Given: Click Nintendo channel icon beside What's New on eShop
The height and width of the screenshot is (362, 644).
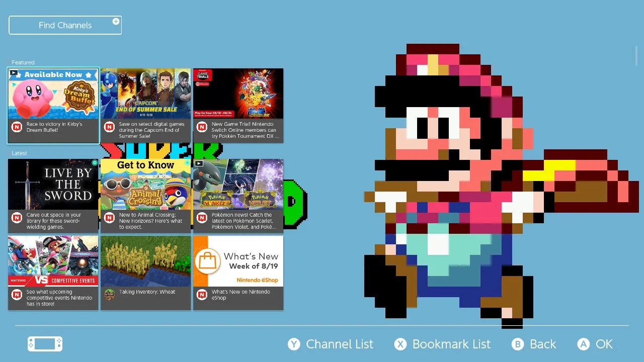Looking at the screenshot, I should [202, 295].
